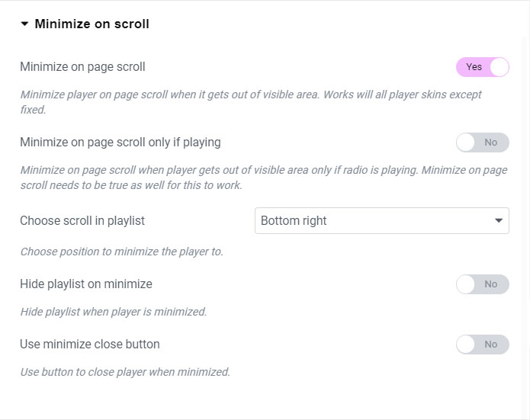Click Use button to close player description
Screen dimensions: 530x420
(125, 373)
